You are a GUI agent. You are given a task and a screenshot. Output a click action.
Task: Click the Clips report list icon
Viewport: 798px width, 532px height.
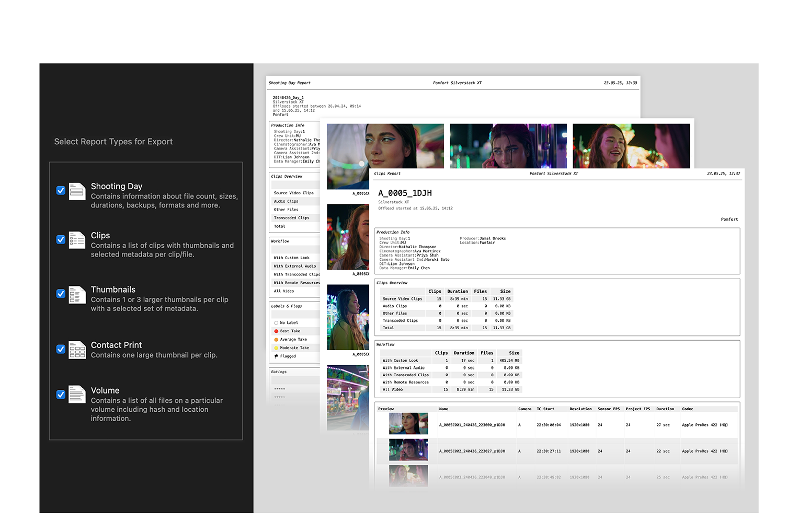click(77, 240)
